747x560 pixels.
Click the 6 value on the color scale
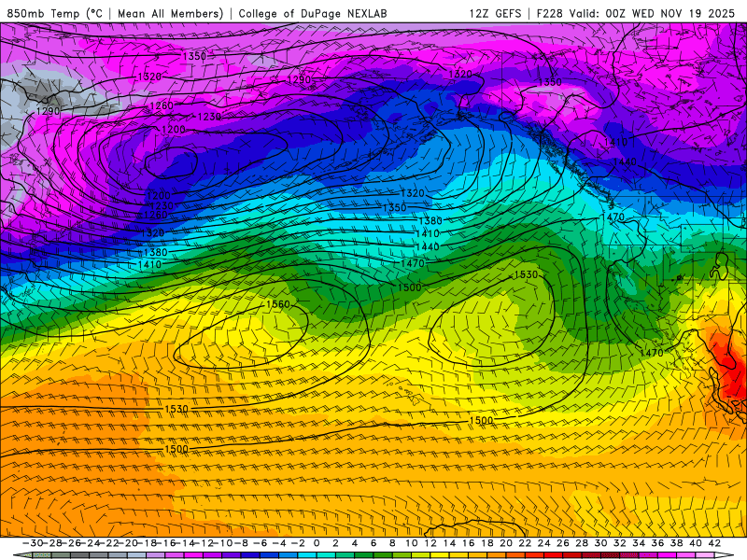point(373,543)
